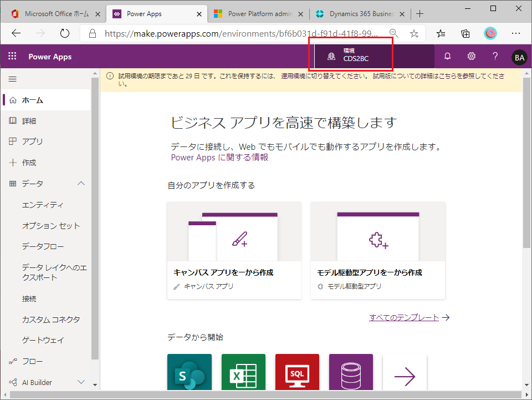532x400 pixels.
Task: Open オプション セット under データ
Action: (x=51, y=225)
